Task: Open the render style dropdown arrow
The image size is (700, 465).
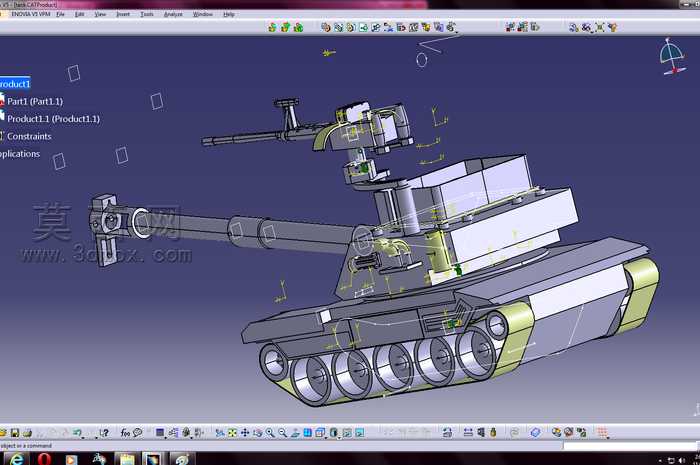Action: click(x=339, y=436)
